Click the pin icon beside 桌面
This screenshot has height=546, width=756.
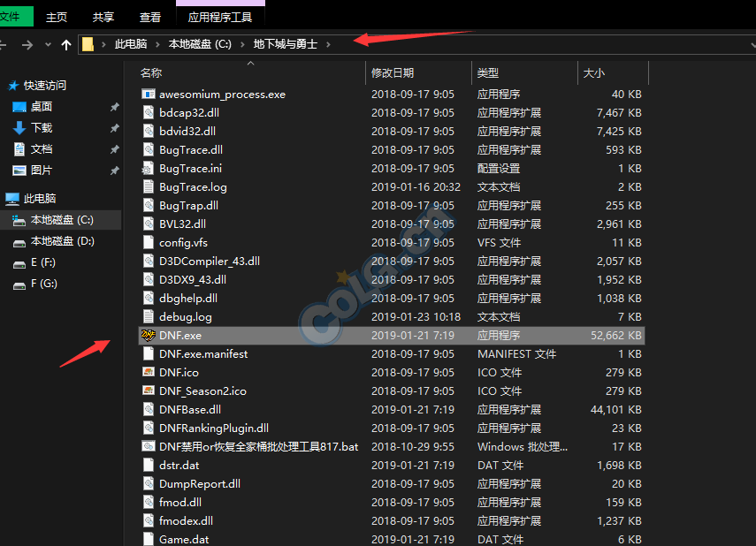point(114,107)
